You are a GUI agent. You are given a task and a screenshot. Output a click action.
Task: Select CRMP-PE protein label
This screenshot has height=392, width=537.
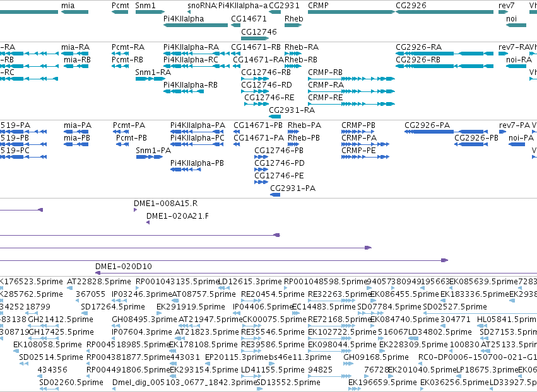[358, 151]
